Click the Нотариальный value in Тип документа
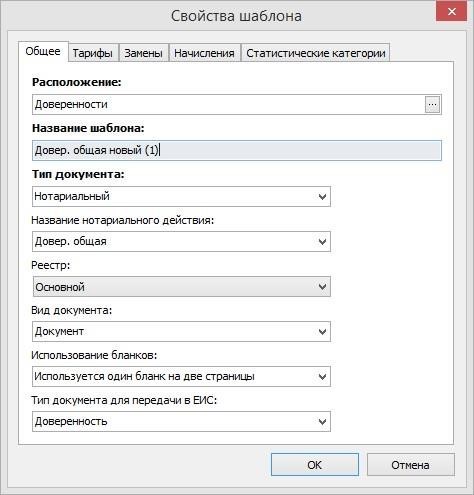This screenshot has height=495, width=474. [72, 196]
